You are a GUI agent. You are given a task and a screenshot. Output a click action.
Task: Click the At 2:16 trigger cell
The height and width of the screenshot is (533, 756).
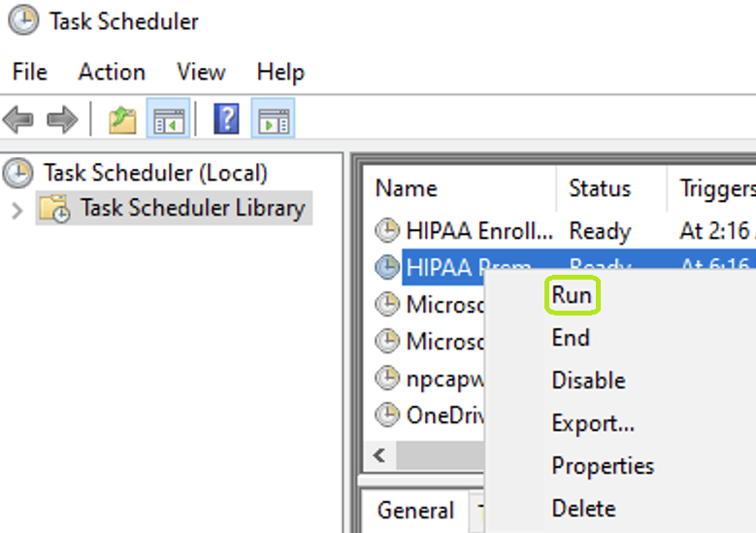click(717, 230)
